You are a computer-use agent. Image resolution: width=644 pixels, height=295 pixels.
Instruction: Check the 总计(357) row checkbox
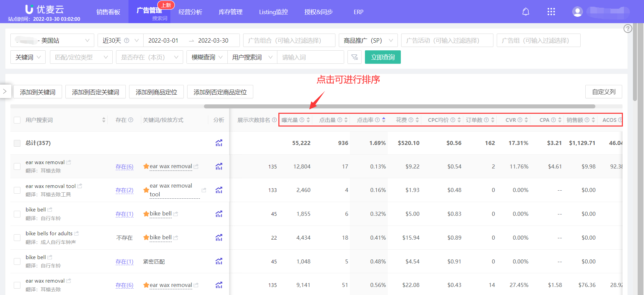pyautogui.click(x=17, y=143)
